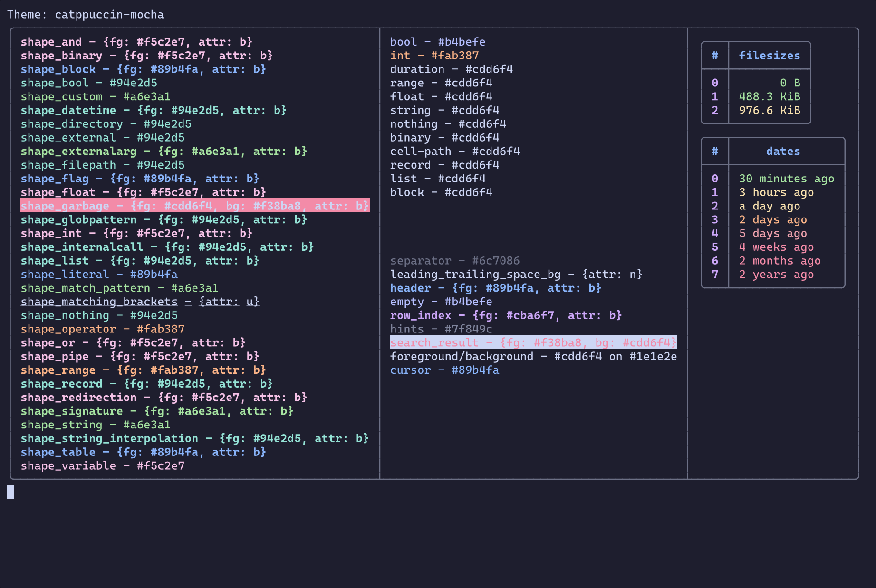Image resolution: width=876 pixels, height=588 pixels.
Task: Select the shape_literal entry
Action: 99,275
